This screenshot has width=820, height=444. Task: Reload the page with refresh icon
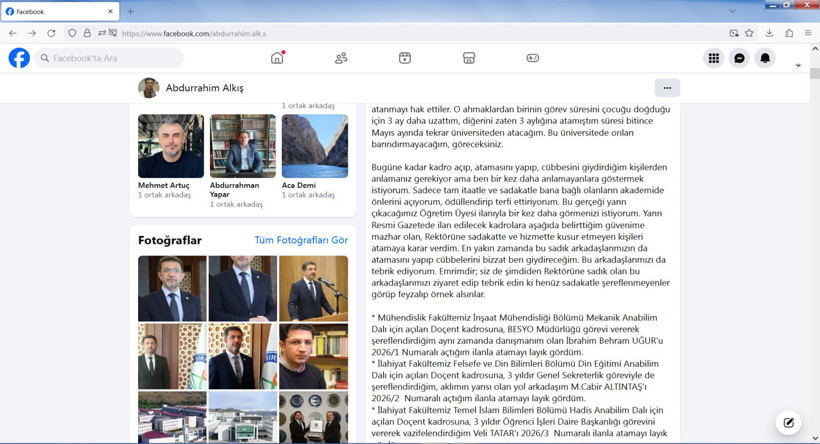pyautogui.click(x=51, y=33)
